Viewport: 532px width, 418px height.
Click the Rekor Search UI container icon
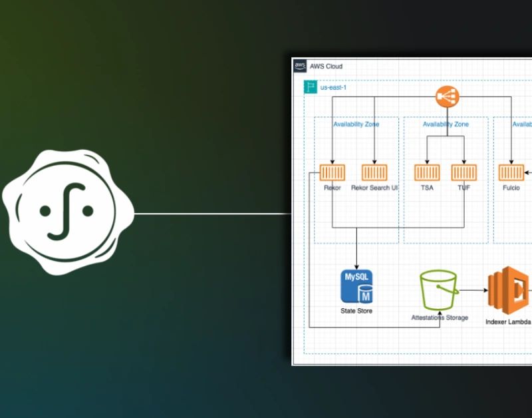[x=374, y=172]
